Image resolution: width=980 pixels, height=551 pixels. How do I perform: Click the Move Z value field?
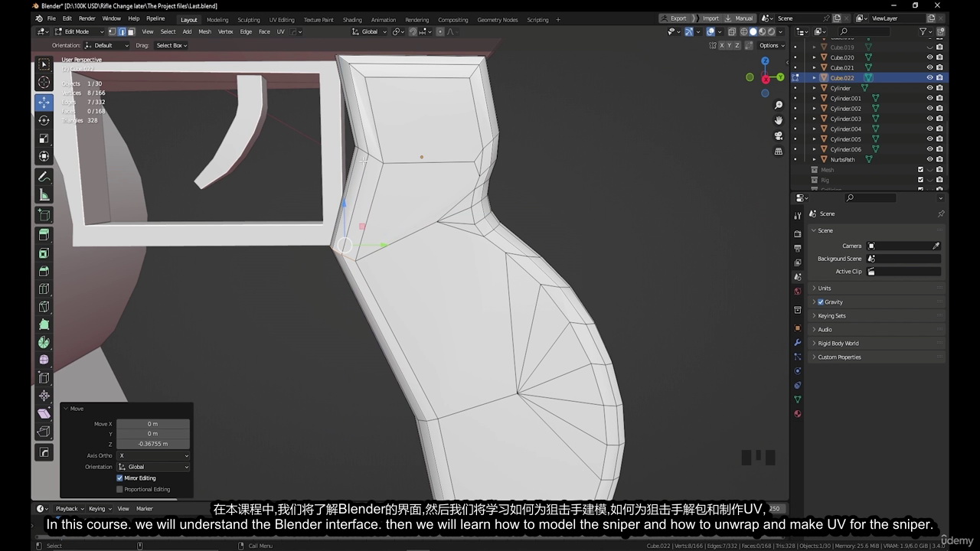[153, 443]
